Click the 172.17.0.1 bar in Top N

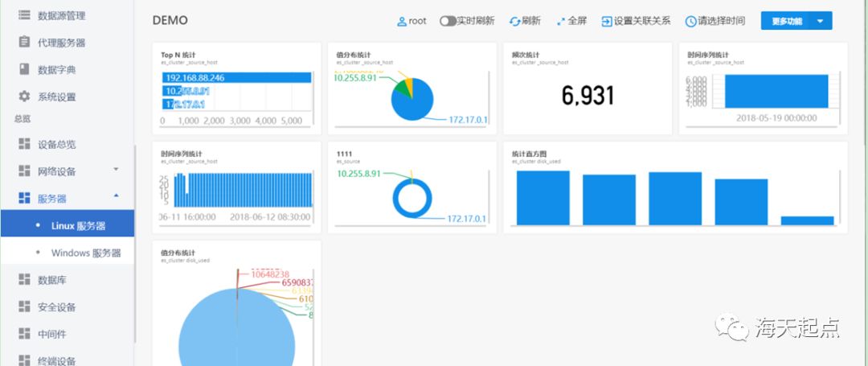pos(167,104)
